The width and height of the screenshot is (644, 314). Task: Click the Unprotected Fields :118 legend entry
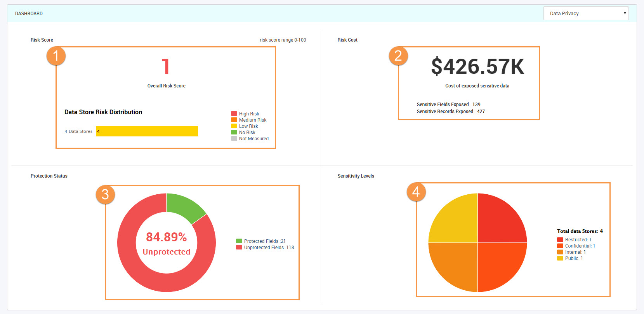point(265,248)
